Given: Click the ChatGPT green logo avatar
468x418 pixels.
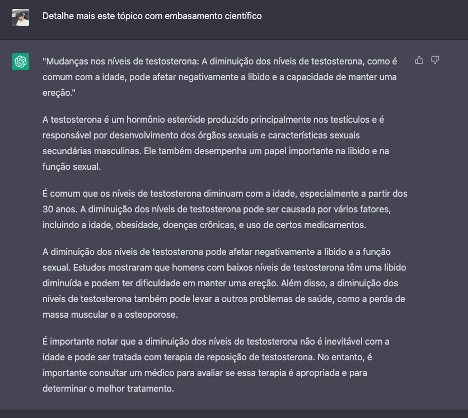Looking at the screenshot, I should 21,62.
